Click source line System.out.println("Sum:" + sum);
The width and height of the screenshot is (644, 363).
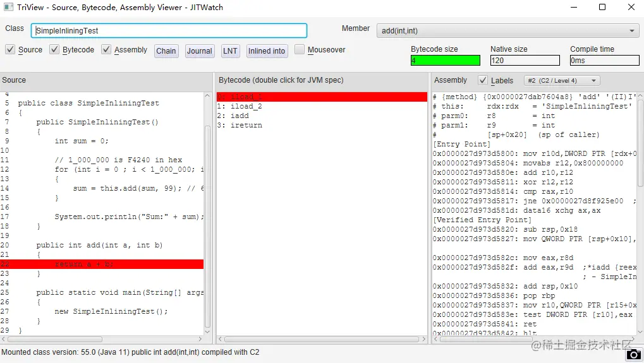129,217
